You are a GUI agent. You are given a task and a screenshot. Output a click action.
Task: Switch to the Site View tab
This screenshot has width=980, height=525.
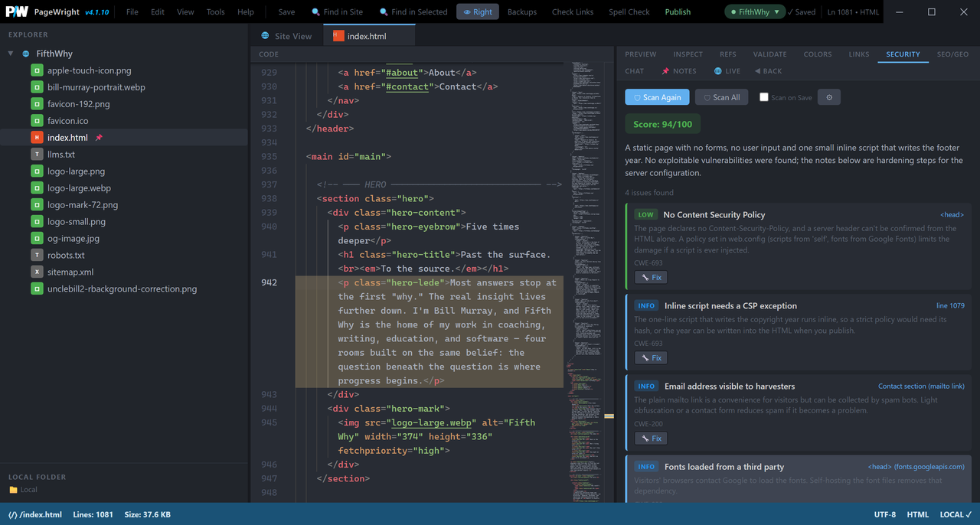click(x=286, y=36)
